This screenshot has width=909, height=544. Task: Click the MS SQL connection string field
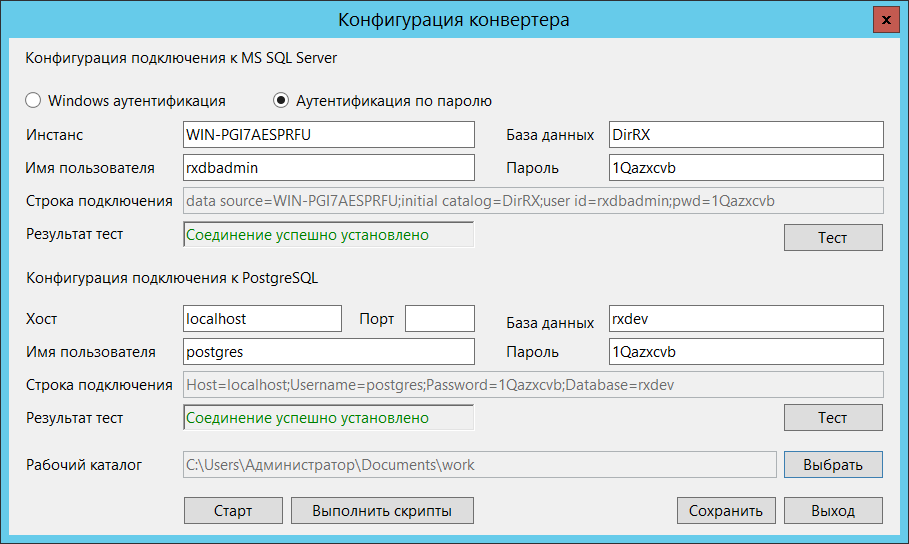coord(533,201)
